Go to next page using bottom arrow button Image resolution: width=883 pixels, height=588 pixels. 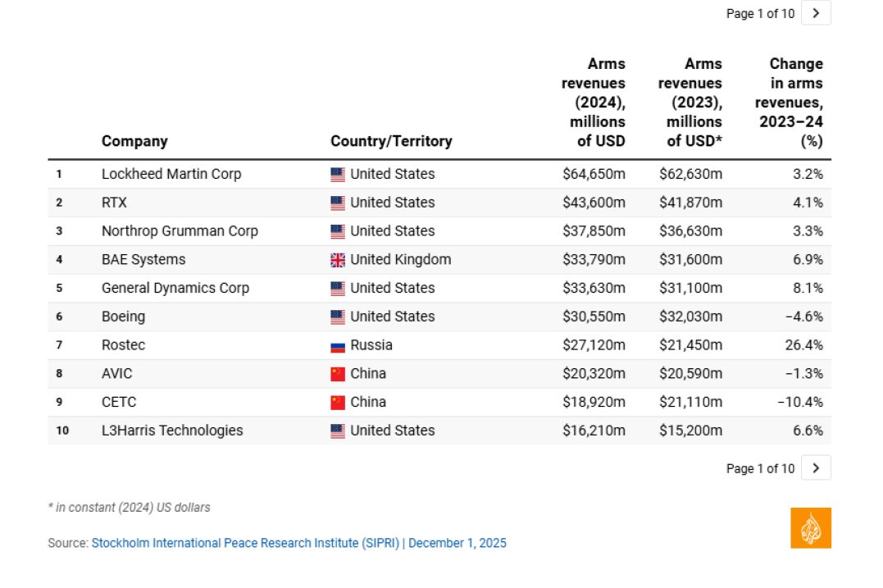(816, 468)
